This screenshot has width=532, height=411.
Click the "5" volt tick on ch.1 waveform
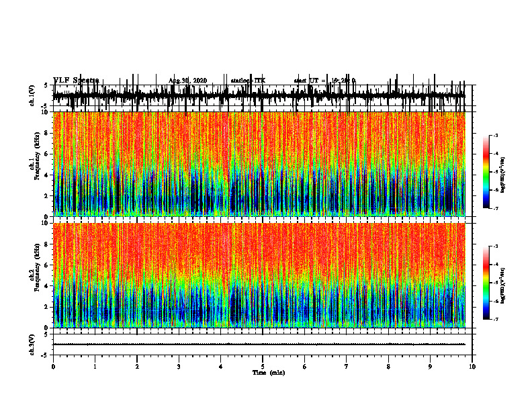46,86
